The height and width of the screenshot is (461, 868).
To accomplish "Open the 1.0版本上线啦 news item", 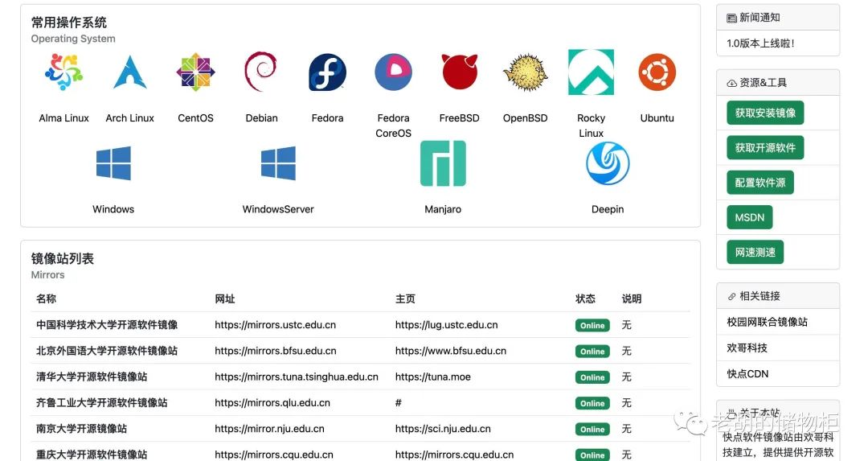I will (x=760, y=43).
